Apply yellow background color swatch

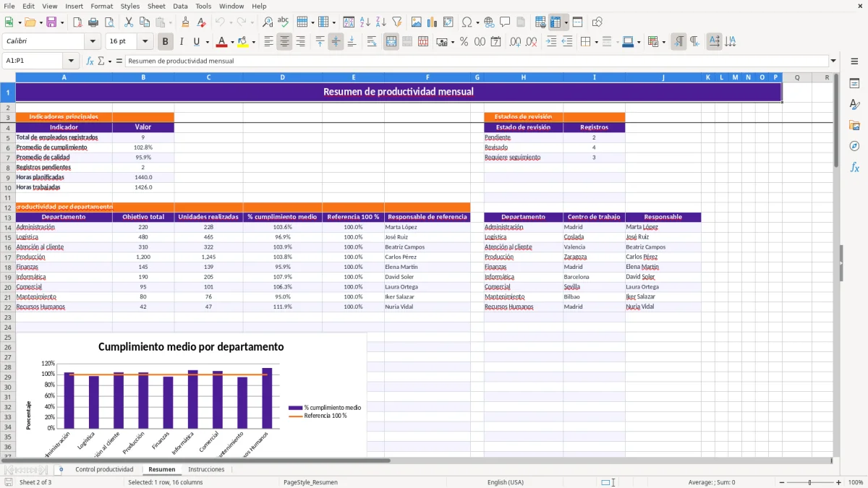(x=242, y=42)
